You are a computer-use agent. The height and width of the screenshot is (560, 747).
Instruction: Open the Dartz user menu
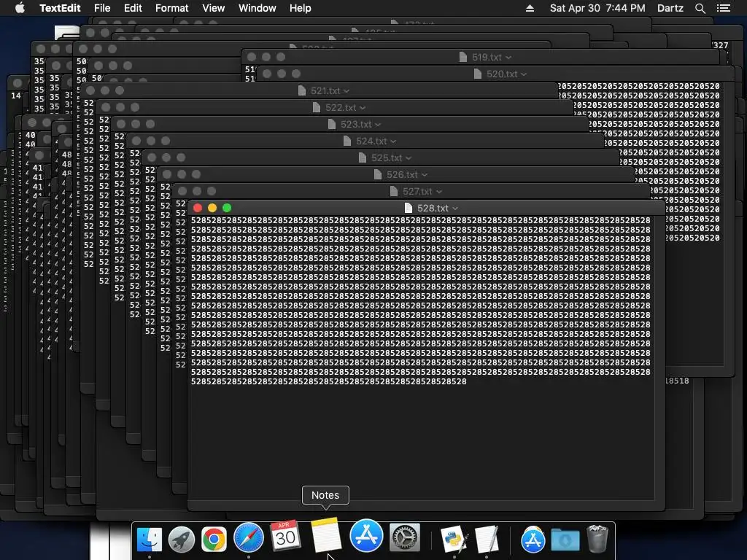click(670, 8)
